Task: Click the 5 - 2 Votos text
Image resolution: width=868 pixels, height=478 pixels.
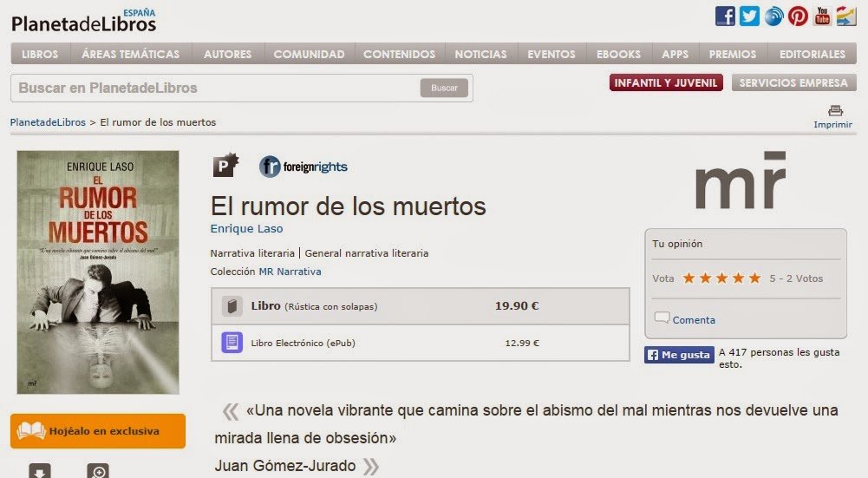Action: point(796,278)
